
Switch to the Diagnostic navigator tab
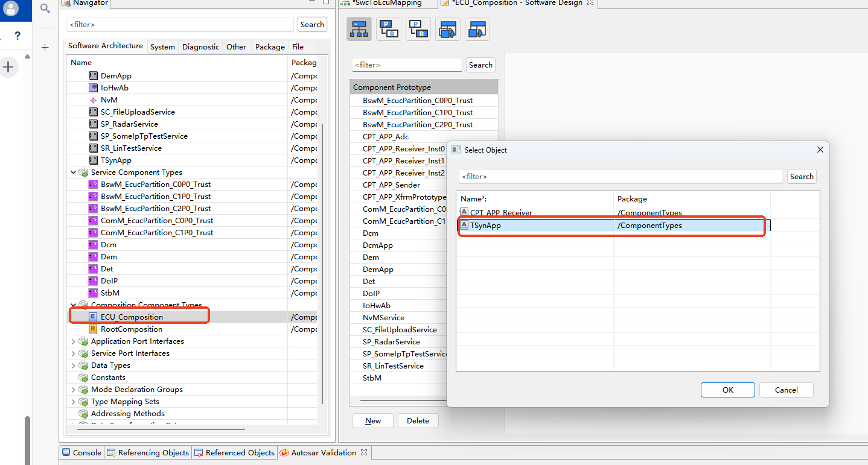click(x=200, y=46)
